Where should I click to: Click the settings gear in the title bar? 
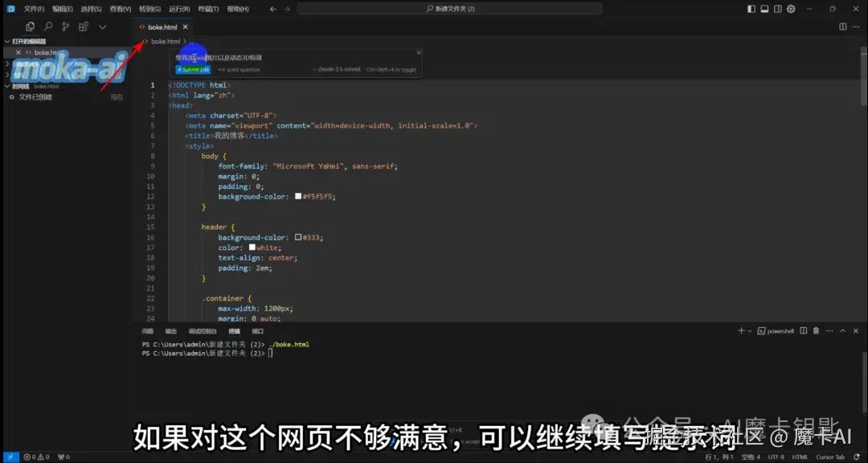tap(792, 9)
